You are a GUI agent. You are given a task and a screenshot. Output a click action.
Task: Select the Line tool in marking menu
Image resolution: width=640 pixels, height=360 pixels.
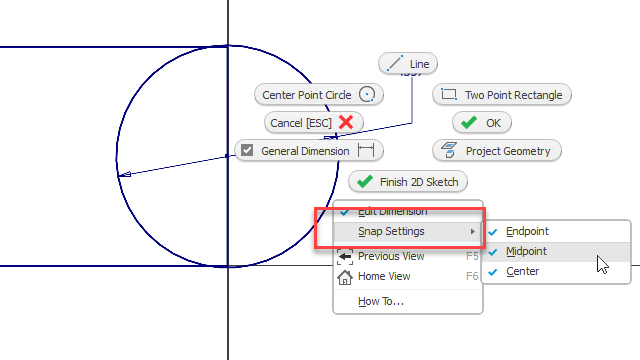click(408, 64)
